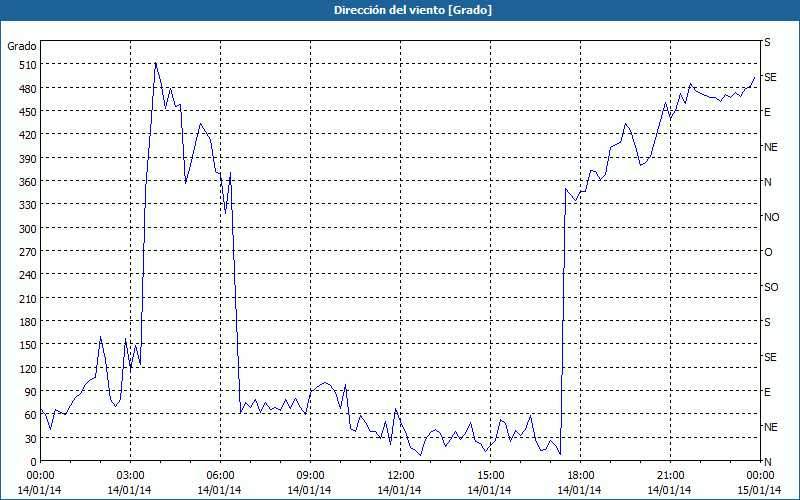The height and width of the screenshot is (500, 800).
Task: Click the chart title 'Dirección del viento [Grado]'
Action: (x=413, y=10)
